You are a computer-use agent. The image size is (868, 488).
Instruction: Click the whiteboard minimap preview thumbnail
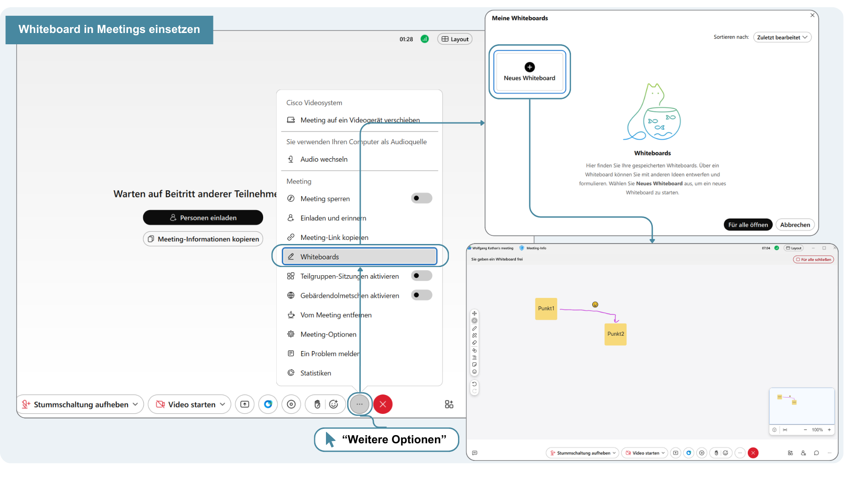802,406
